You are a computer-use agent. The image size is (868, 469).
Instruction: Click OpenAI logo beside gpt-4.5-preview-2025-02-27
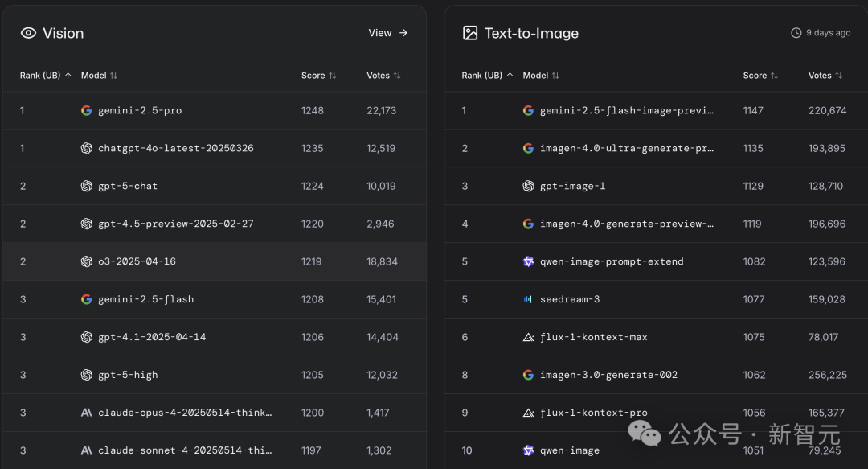(86, 224)
